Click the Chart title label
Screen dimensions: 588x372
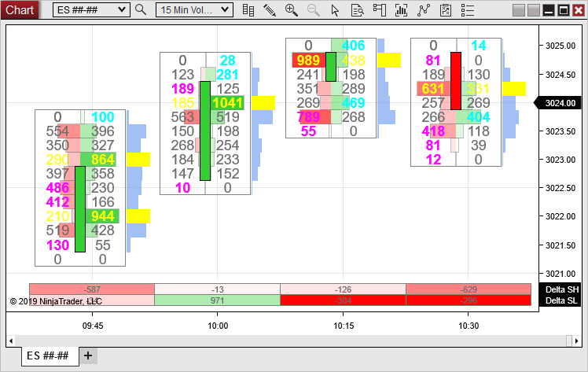tap(19, 9)
